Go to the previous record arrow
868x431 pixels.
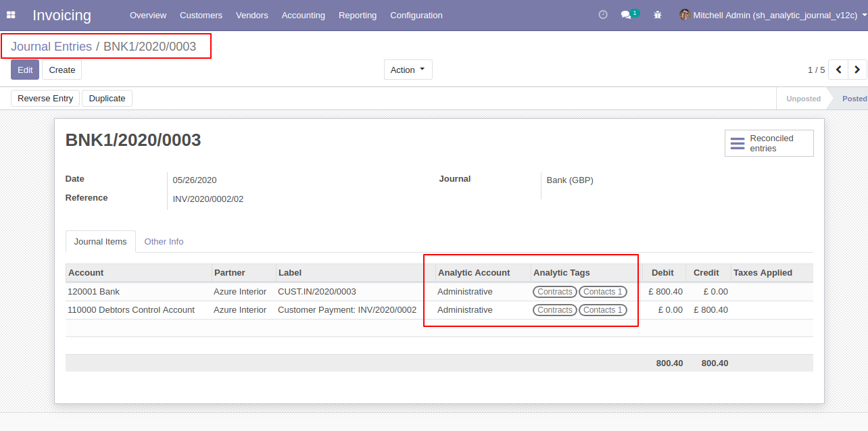click(838, 70)
